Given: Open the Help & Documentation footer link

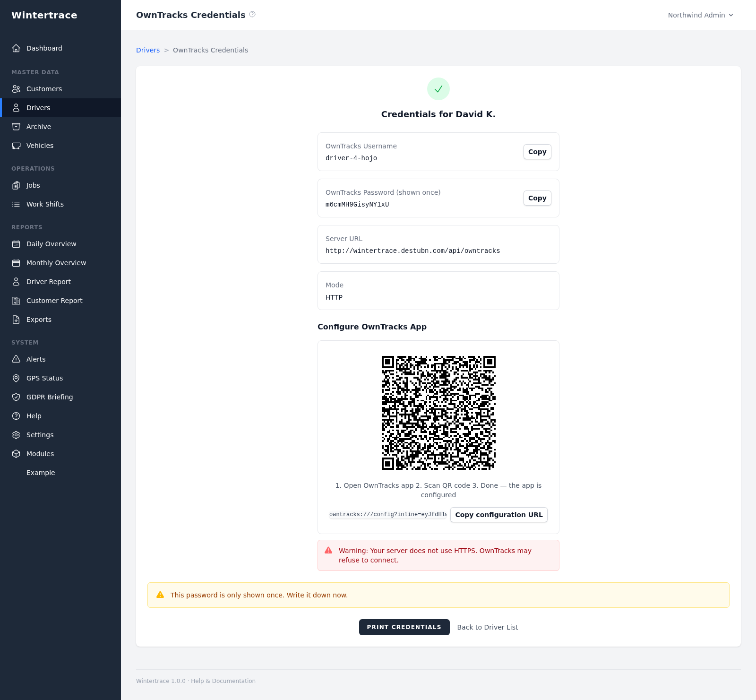Looking at the screenshot, I should (x=223, y=681).
